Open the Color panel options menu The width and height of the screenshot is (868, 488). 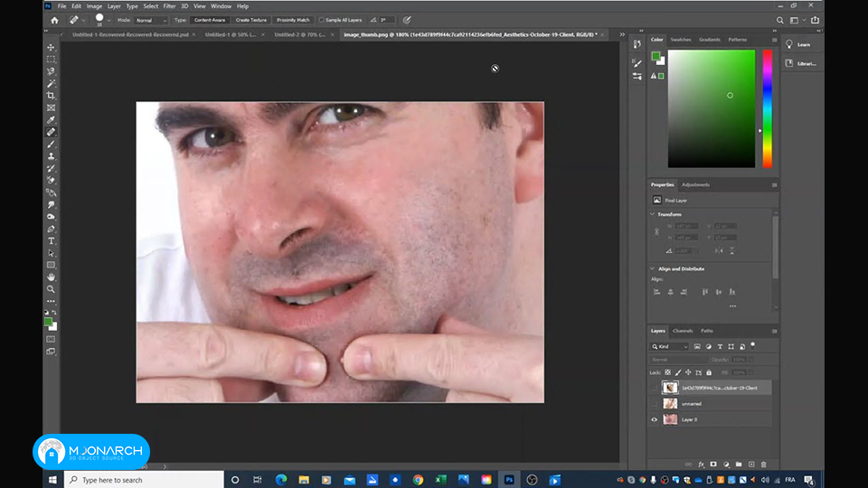[775, 40]
